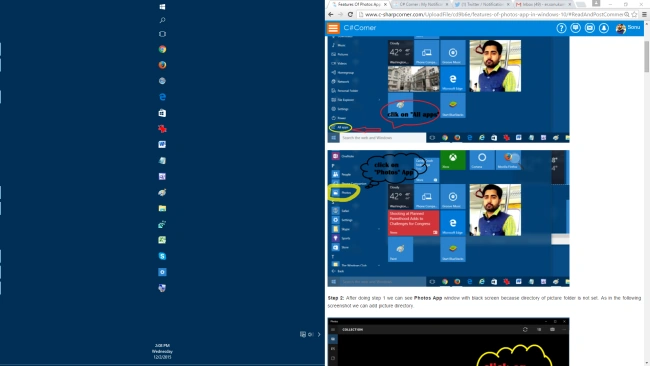Open File Explorer from the taskbar
Screen dimensions: 650x366
point(162,208)
